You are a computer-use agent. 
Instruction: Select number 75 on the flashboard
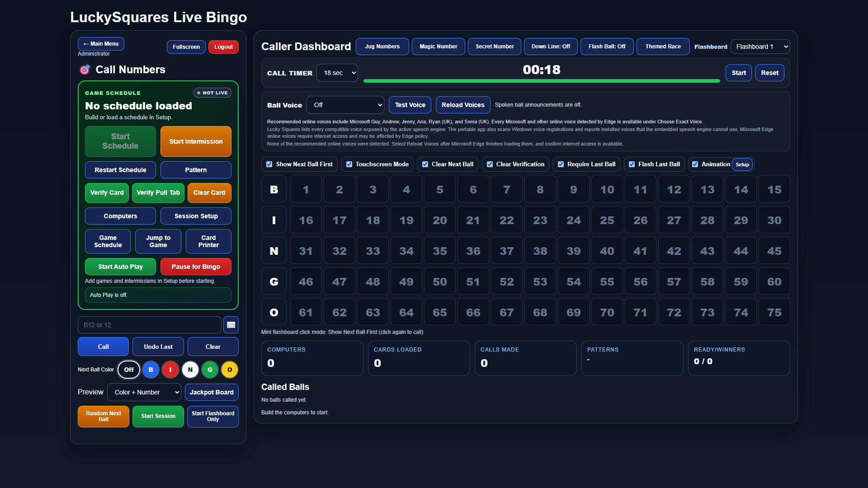click(x=774, y=312)
